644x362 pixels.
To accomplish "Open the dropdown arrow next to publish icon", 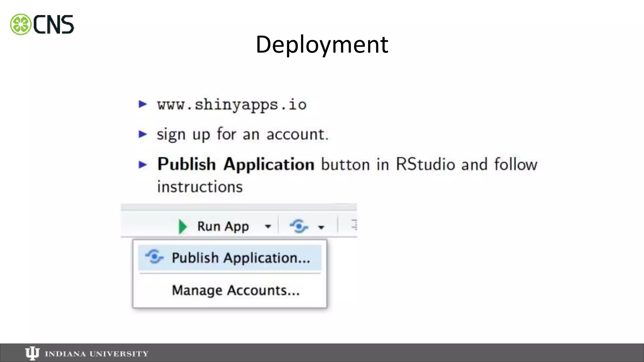I will (321, 227).
